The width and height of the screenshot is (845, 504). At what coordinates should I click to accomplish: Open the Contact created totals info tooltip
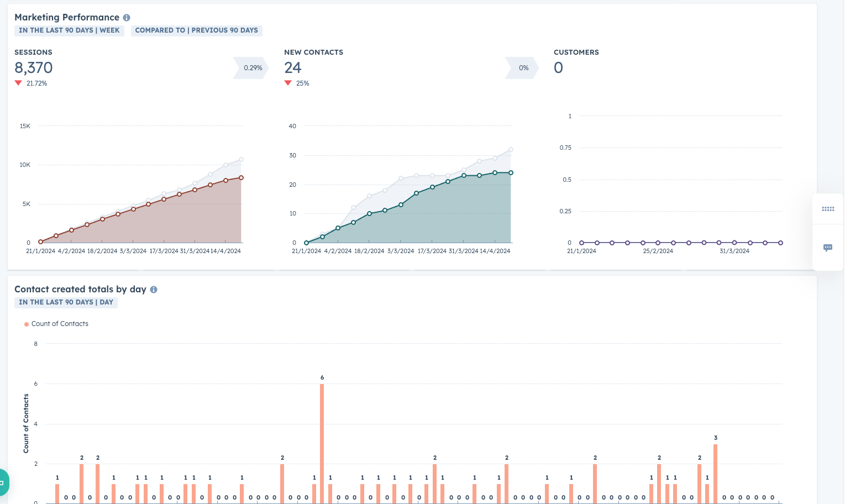tap(154, 289)
